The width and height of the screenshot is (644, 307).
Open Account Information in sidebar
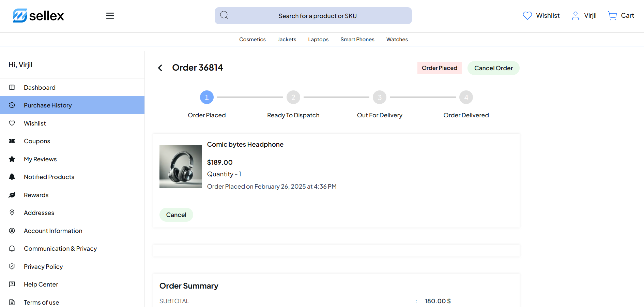tap(53, 231)
